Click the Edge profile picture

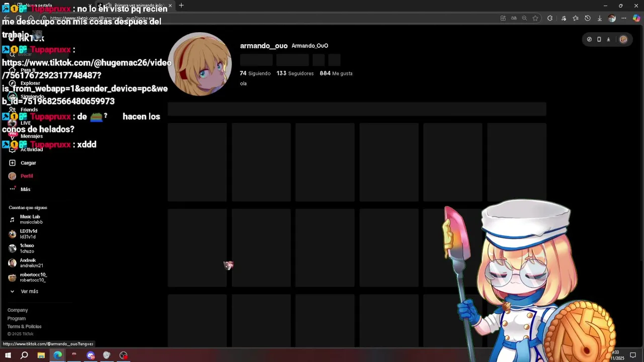tap(612, 18)
